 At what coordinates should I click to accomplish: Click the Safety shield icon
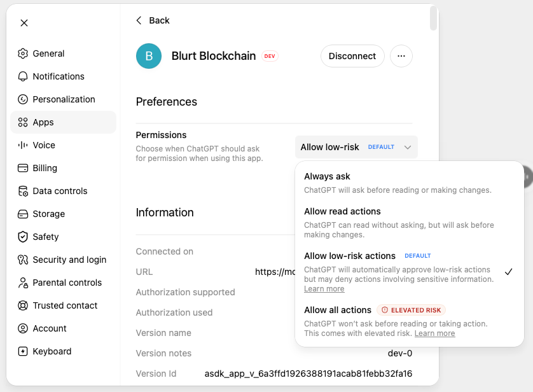pos(23,237)
